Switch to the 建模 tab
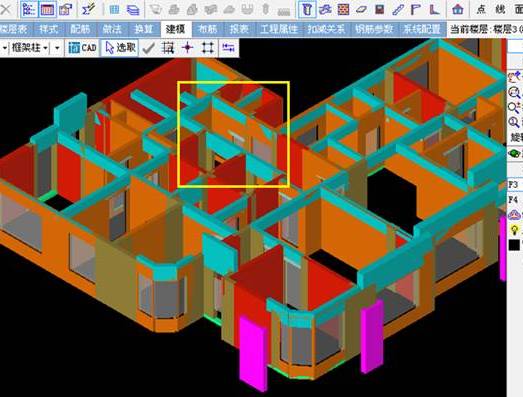Image resolution: width=523 pixels, height=397 pixels. 175,29
